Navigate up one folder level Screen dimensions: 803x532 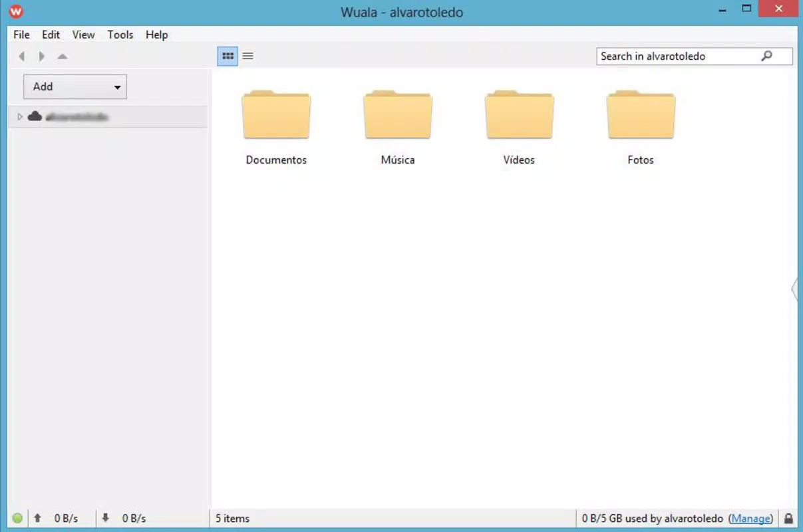[63, 57]
